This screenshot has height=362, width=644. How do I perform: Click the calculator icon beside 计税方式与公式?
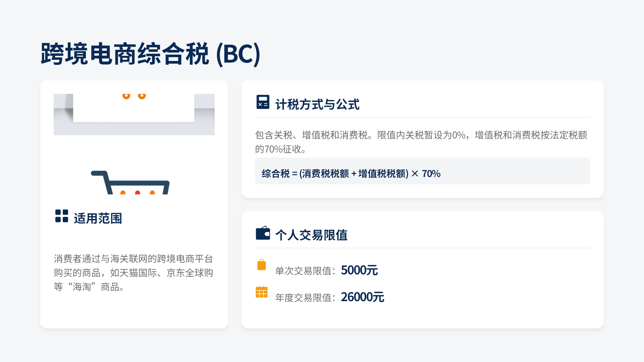(x=263, y=102)
